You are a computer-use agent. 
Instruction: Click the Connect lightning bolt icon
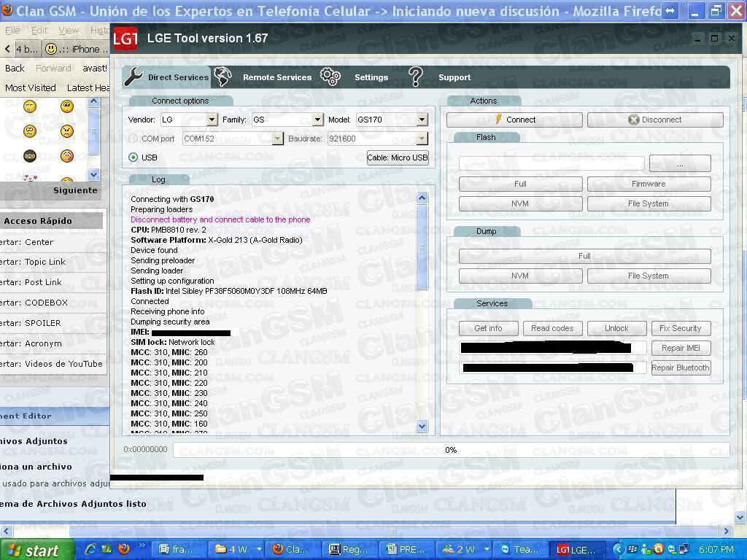(498, 119)
